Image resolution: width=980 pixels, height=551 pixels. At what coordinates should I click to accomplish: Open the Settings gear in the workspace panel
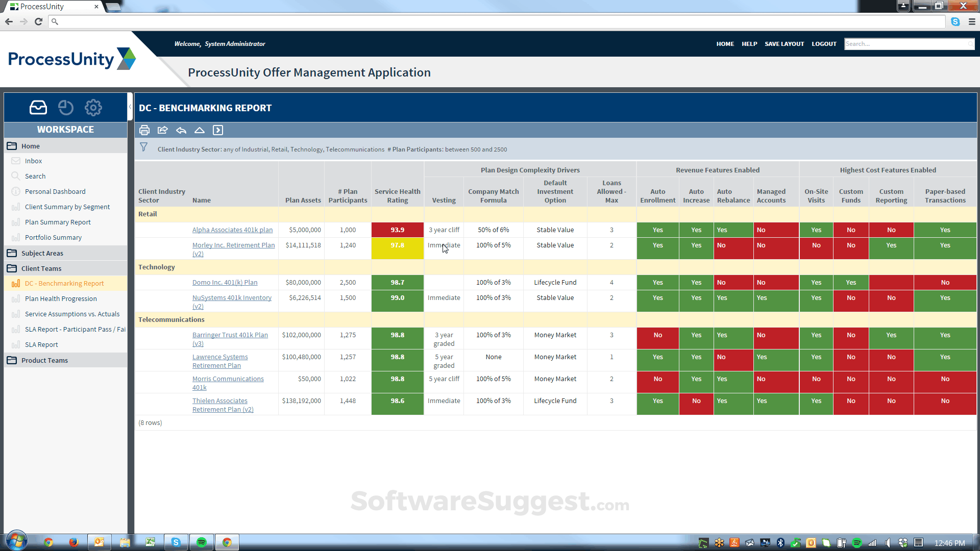pos(93,108)
